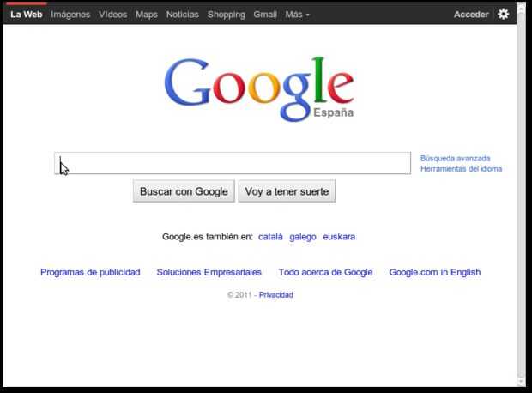This screenshot has width=532, height=393.
Task: Open Maps from the top bar
Action: click(x=147, y=15)
